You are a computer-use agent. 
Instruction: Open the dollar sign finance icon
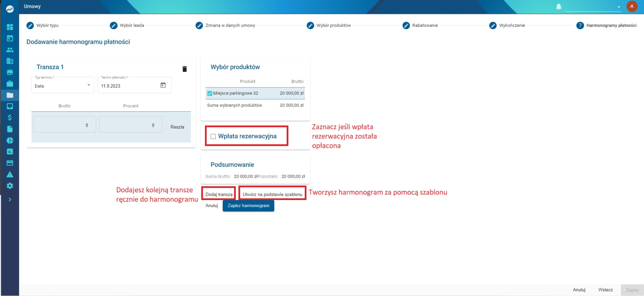pos(10,117)
